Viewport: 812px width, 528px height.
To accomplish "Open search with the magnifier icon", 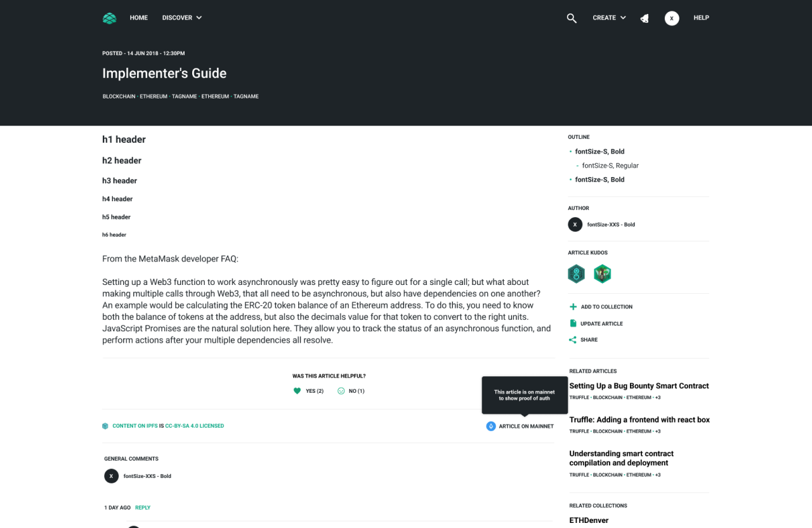I will pos(572,18).
